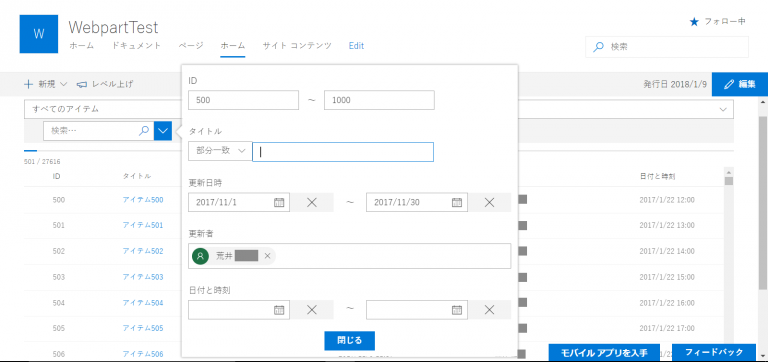Select the underlined ホーム navigation tab

pos(233,46)
